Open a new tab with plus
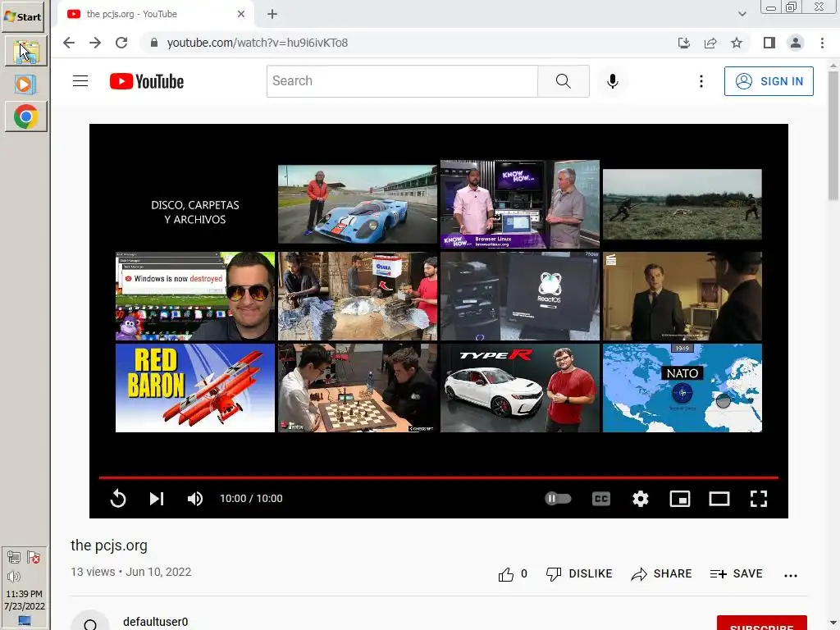This screenshot has height=630, width=840. pos(272,14)
